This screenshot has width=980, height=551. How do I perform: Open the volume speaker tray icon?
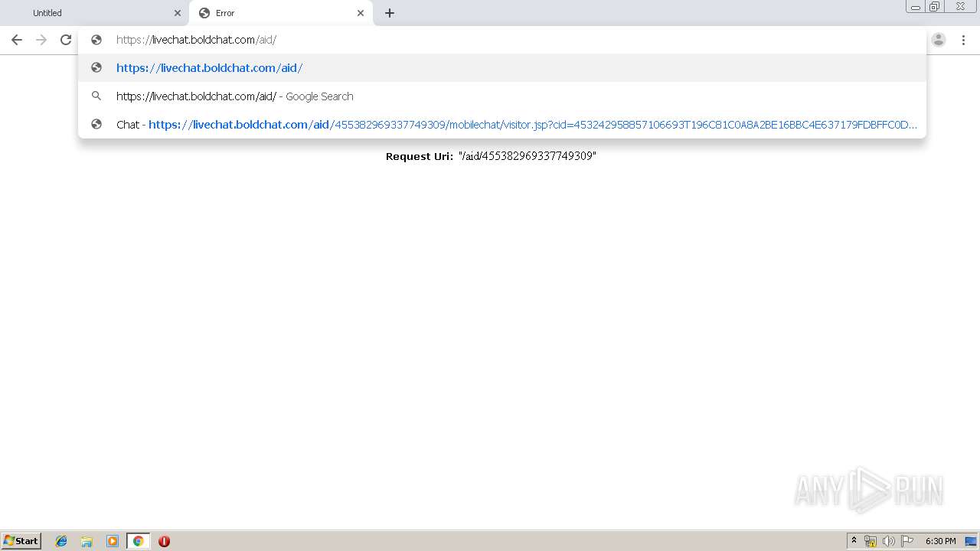pos(888,541)
